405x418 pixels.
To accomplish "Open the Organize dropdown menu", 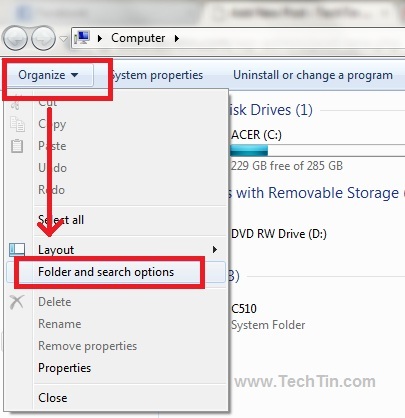I will 49,75.
